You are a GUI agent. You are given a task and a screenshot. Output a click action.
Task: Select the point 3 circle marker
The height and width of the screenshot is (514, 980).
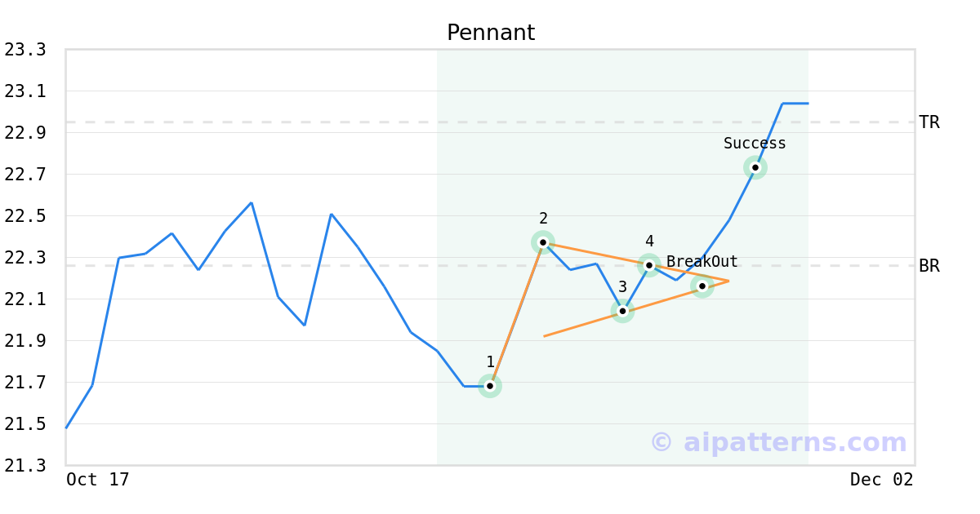pos(622,311)
